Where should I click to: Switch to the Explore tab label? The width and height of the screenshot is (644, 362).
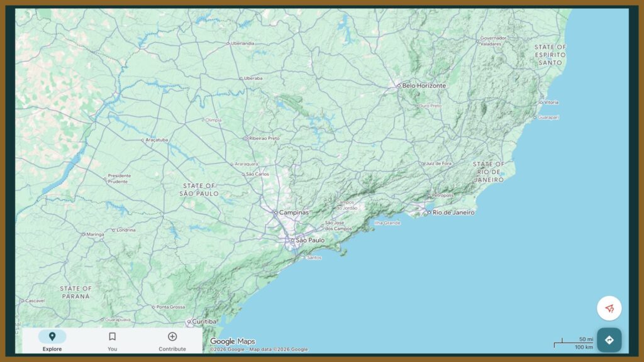point(52,349)
